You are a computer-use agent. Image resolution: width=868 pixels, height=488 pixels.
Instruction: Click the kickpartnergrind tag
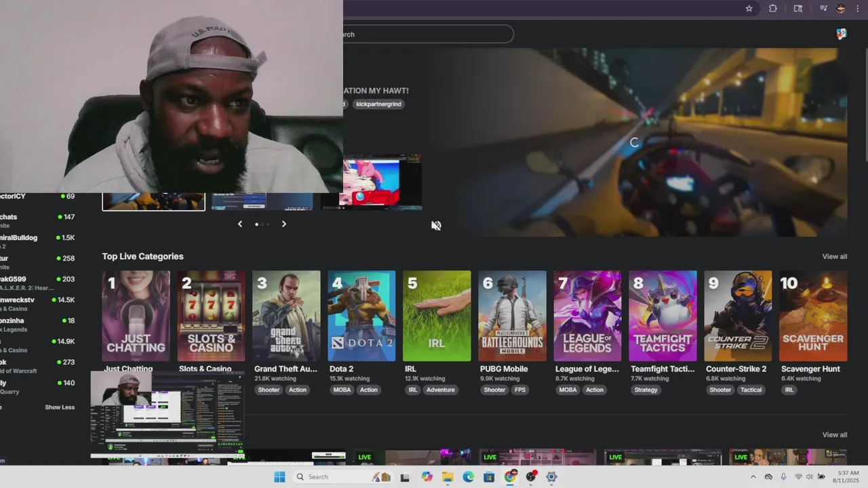coord(378,104)
